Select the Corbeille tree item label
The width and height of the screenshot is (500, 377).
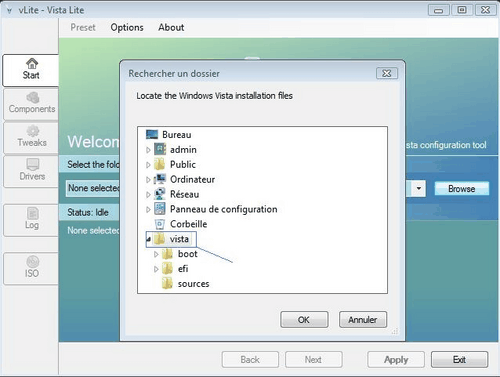189,224
